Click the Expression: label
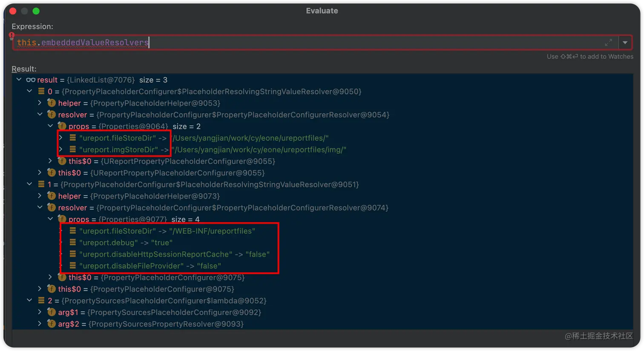 (x=32, y=26)
